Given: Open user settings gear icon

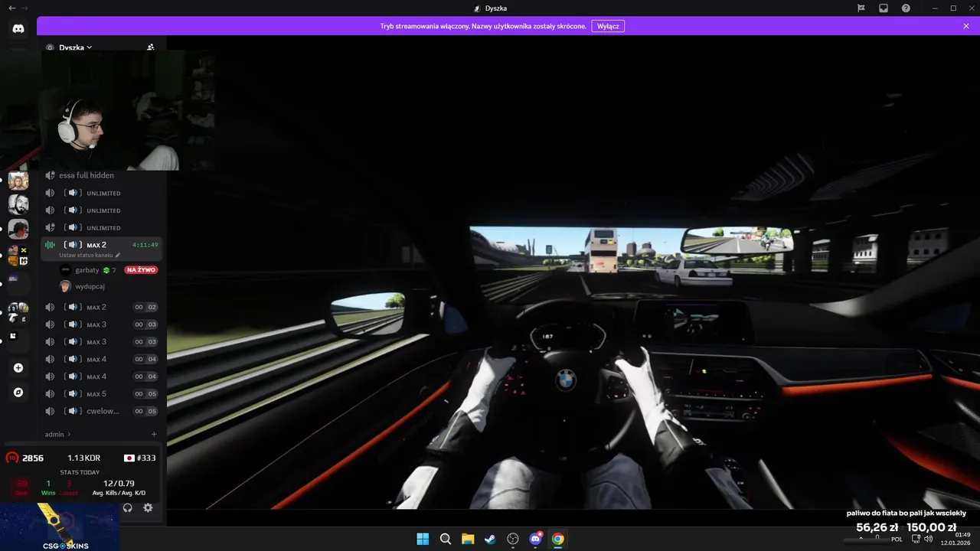Looking at the screenshot, I should click(x=148, y=507).
